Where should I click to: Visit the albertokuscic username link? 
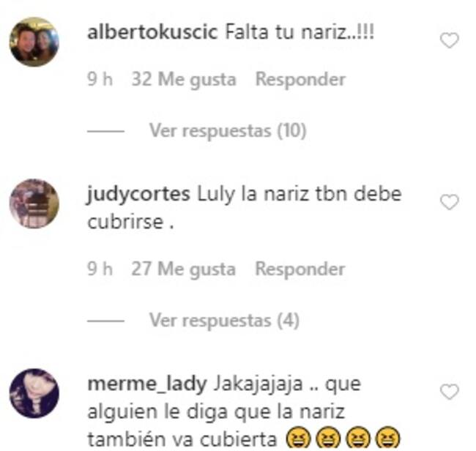click(x=152, y=32)
